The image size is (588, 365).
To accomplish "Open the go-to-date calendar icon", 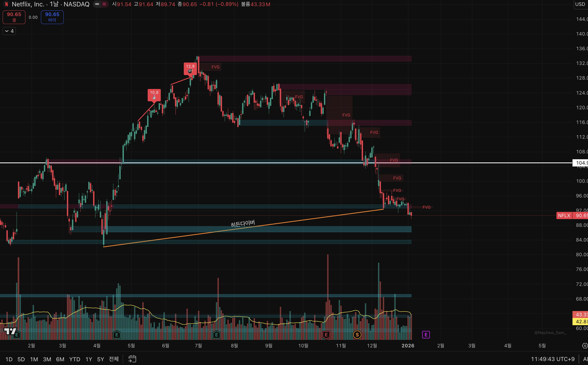I will coord(132,359).
